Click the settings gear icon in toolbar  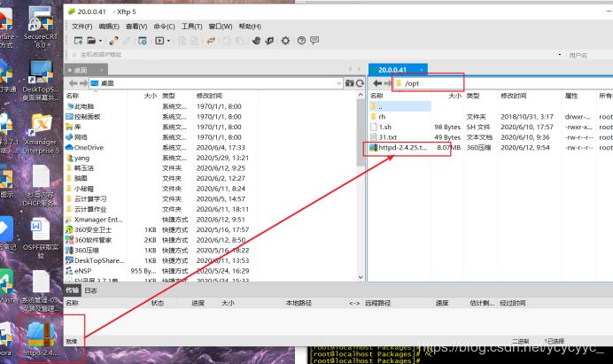(285, 40)
